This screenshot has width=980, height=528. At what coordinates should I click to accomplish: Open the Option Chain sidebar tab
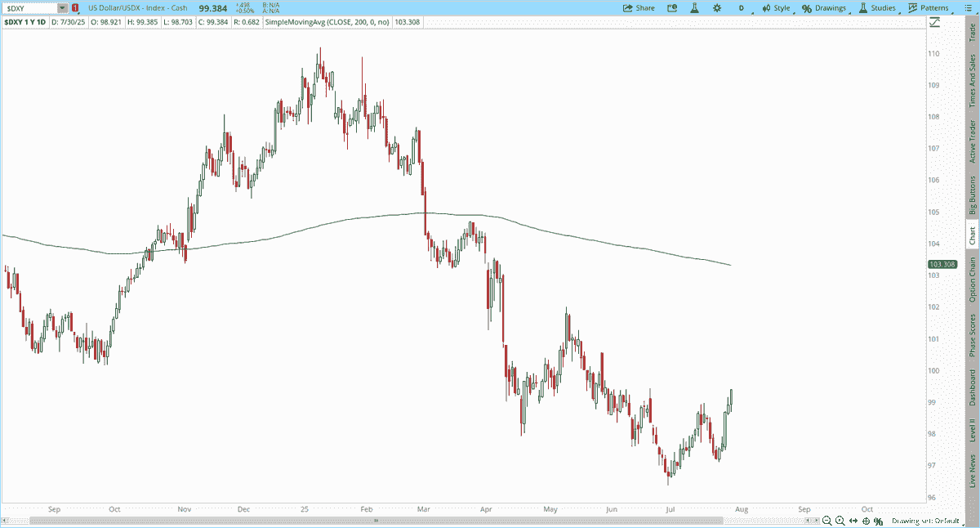pos(972,280)
